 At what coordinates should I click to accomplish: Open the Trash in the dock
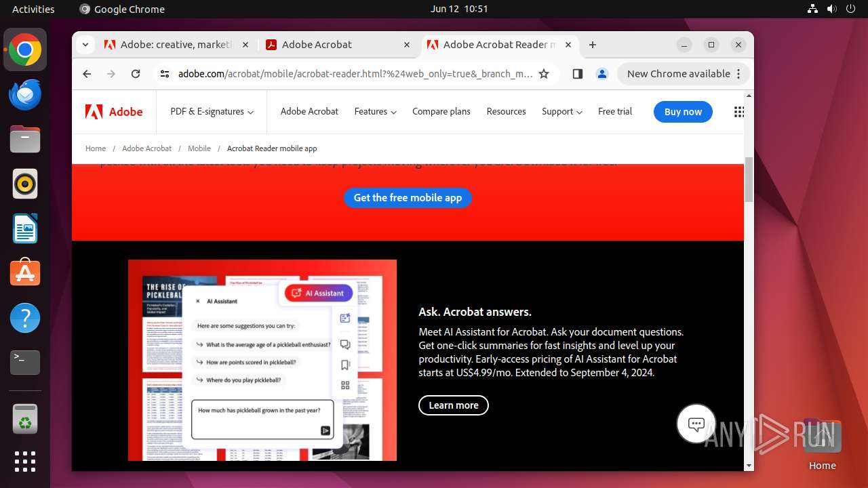25,419
